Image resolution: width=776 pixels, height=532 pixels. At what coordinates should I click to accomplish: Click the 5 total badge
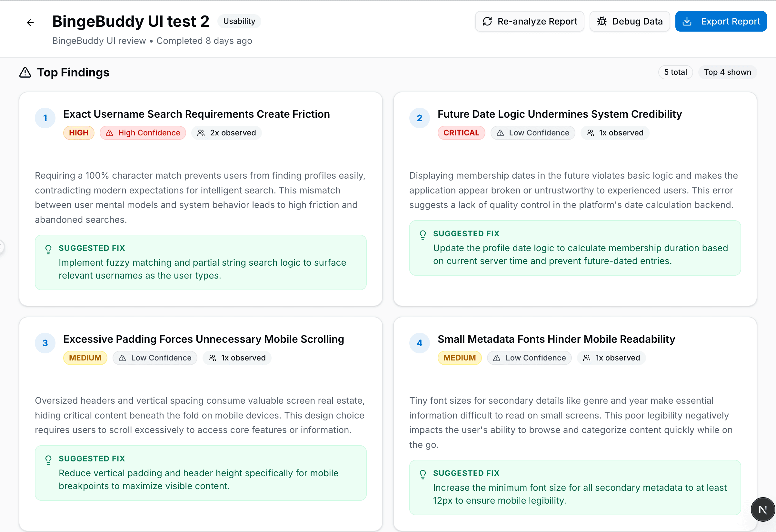675,72
